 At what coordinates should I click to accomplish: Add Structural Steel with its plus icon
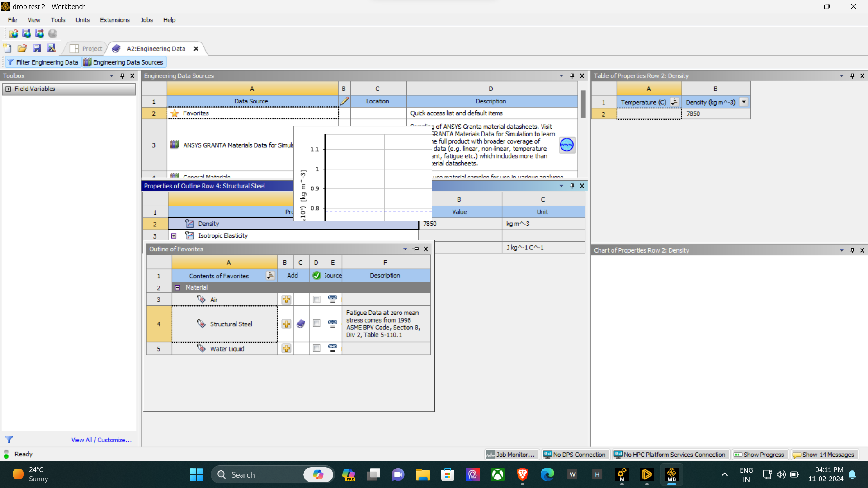click(286, 324)
